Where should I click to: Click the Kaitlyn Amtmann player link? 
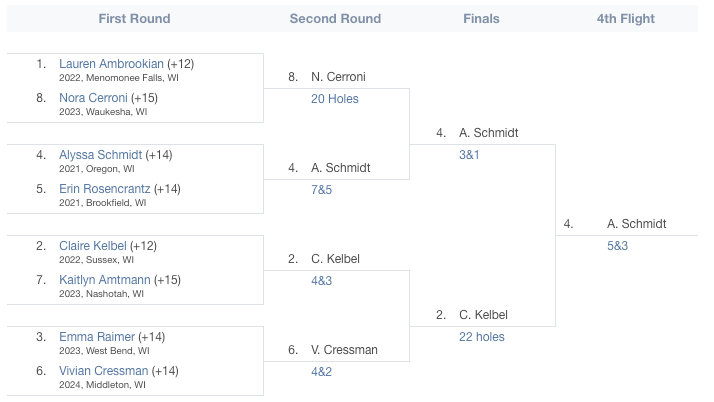pos(105,280)
